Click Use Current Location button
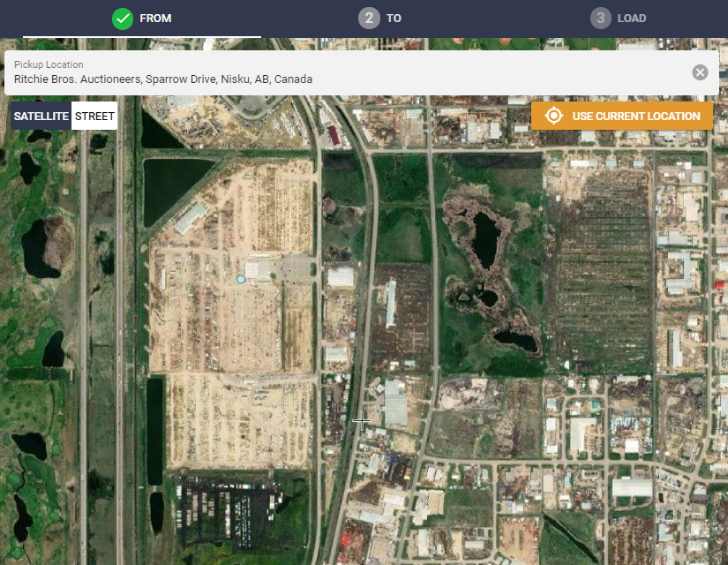Screen dimensions: 728x565 click(x=622, y=116)
